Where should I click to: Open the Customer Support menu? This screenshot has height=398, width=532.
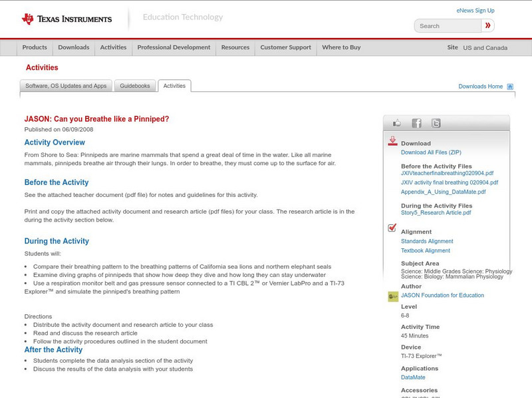click(286, 47)
